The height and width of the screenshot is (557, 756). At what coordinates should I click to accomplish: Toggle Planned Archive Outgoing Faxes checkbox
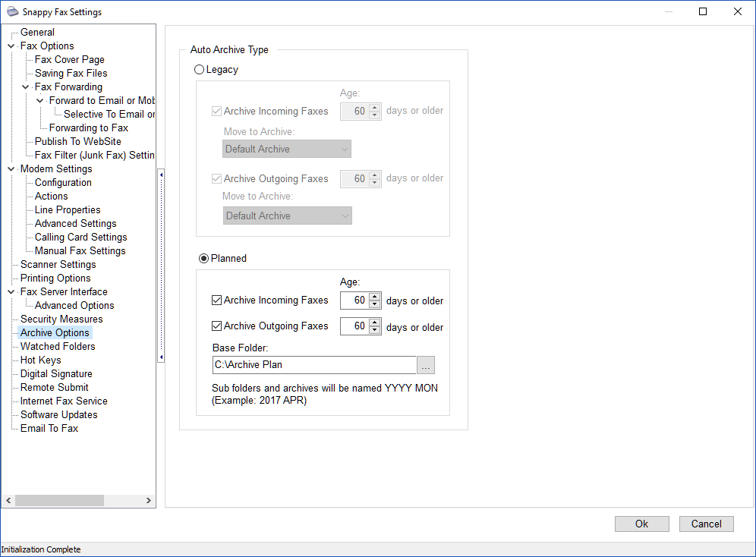click(217, 326)
